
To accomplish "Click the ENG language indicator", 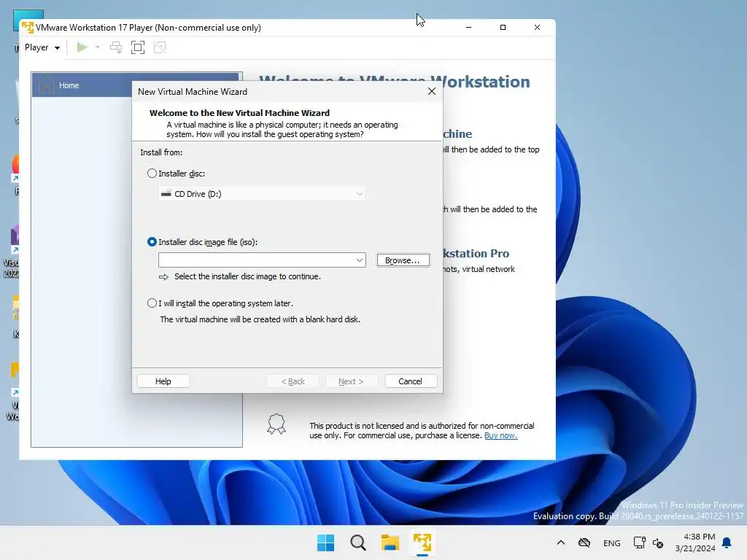I will 612,542.
